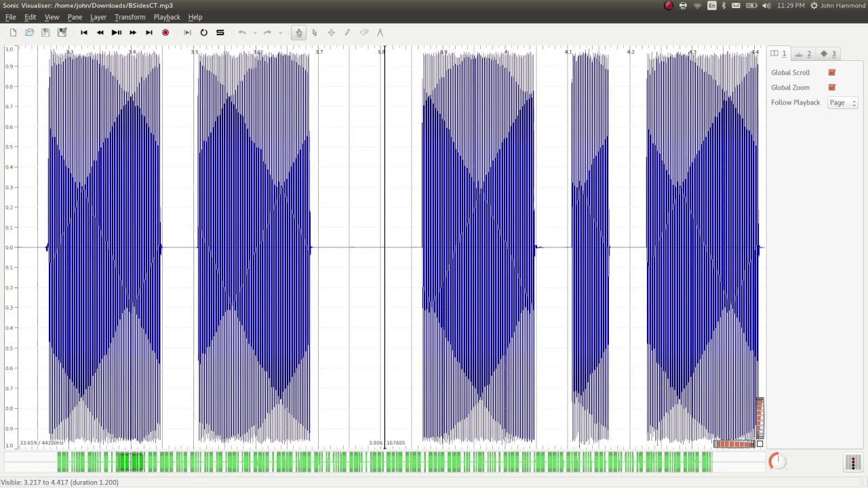Open the Bluetooth tray menu
Screen dimensions: 868x488
pyautogui.click(x=724, y=5)
